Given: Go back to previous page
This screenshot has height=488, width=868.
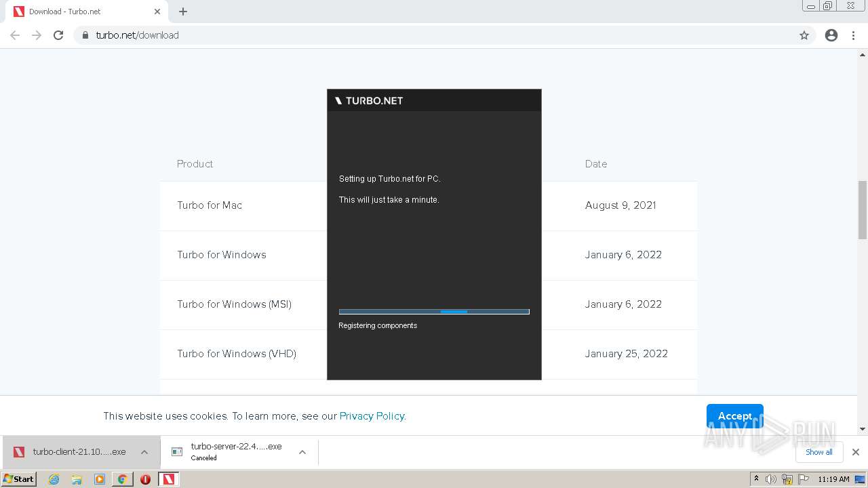Looking at the screenshot, I should pos(15,35).
